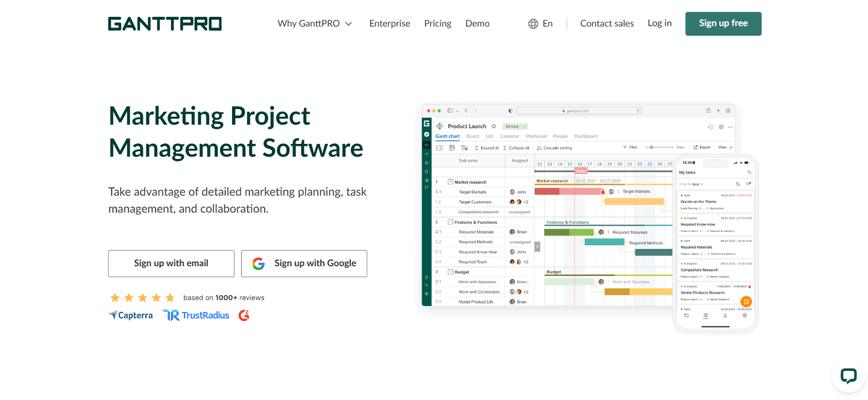Image resolution: width=868 pixels, height=400 pixels.
Task: Click the Sign up free button
Action: point(723,23)
